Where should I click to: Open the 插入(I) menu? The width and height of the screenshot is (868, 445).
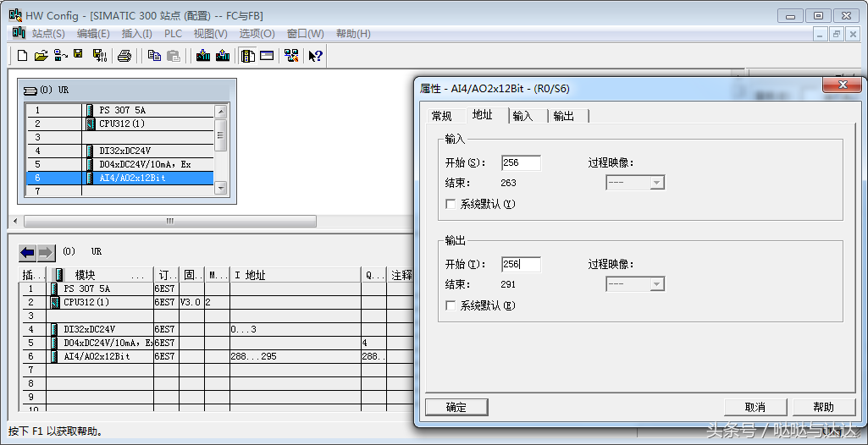[x=136, y=34]
